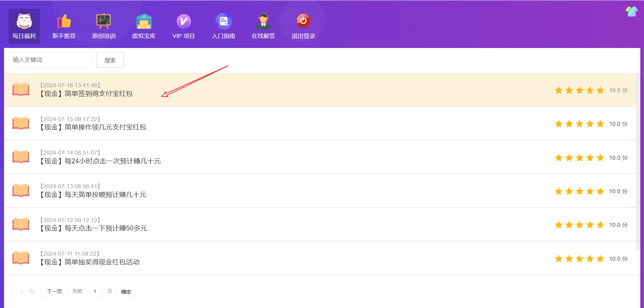Open 简单签到得支付宝红包 article

[98, 94]
